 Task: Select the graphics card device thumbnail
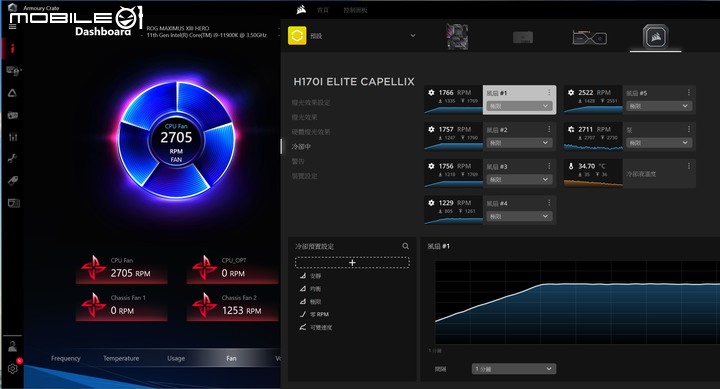point(590,37)
